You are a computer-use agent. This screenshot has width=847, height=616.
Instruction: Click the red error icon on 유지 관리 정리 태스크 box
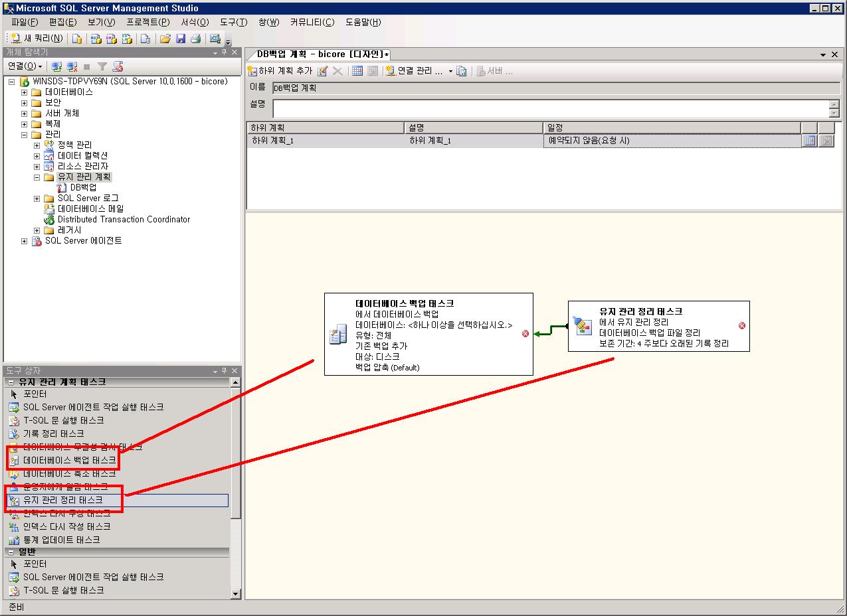coord(742,326)
